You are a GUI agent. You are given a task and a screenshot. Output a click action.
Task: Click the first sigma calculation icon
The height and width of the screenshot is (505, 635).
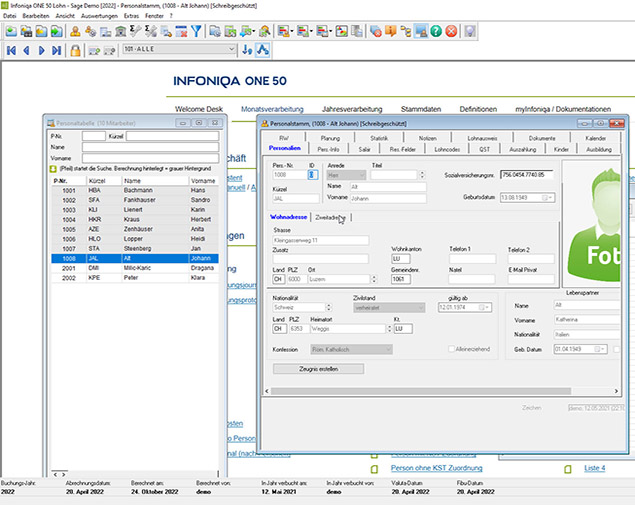click(x=135, y=31)
